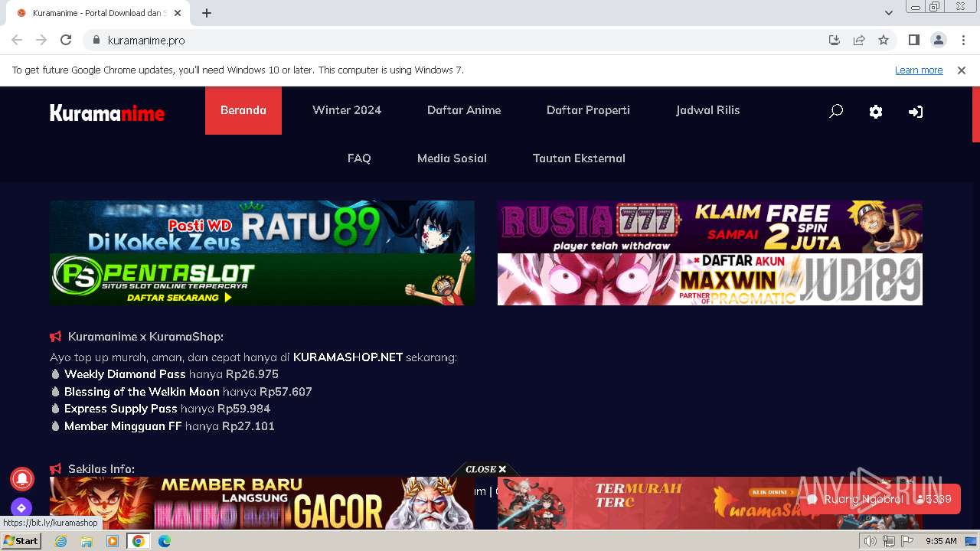The height and width of the screenshot is (551, 980).
Task: Open Windows Explorer folder in taskbar
Action: [x=87, y=541]
